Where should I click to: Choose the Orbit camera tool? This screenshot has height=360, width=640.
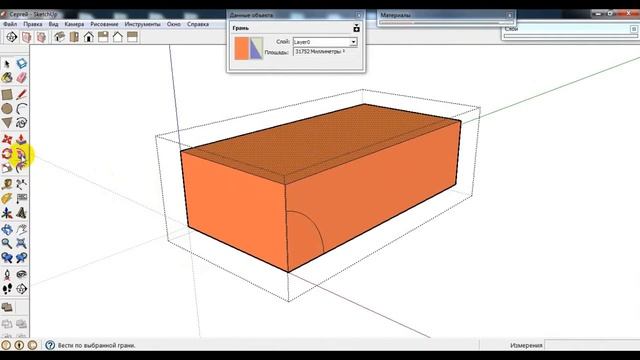[x=7, y=229]
